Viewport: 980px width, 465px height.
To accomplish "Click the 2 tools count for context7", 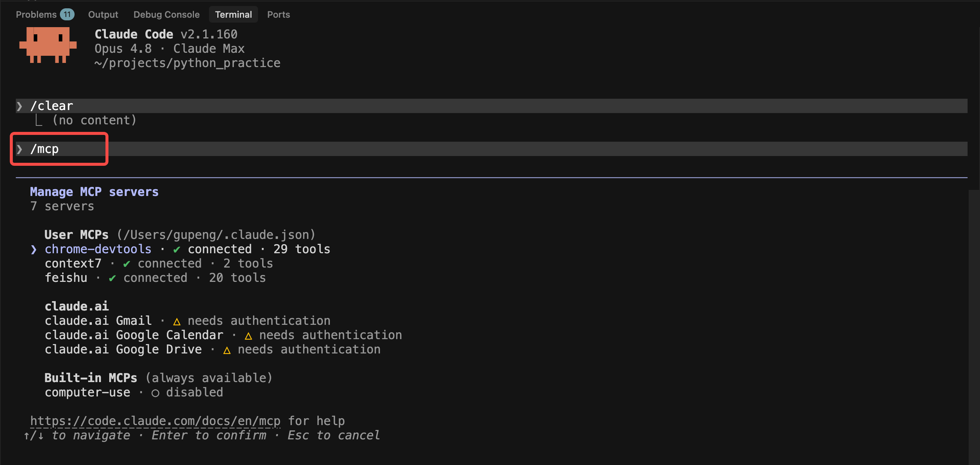I will [248, 263].
